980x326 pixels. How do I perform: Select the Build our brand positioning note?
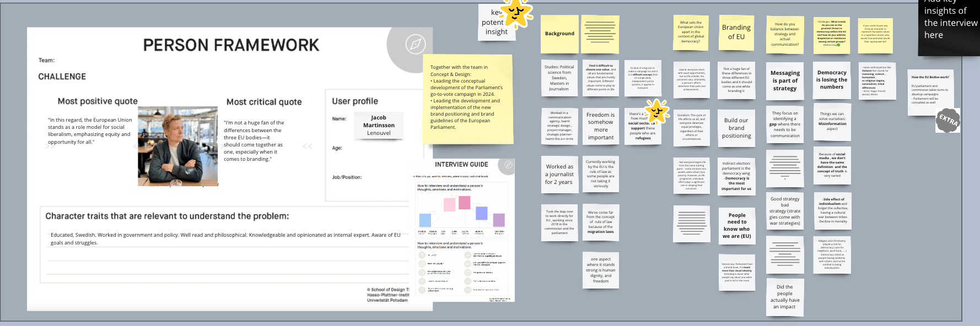736,128
